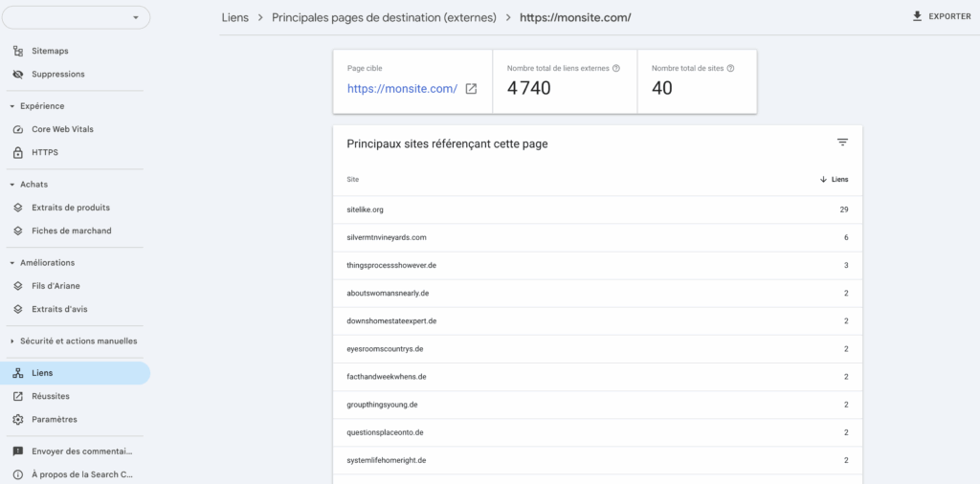
Task: Click the Paramètres gear icon
Action: pos(18,419)
